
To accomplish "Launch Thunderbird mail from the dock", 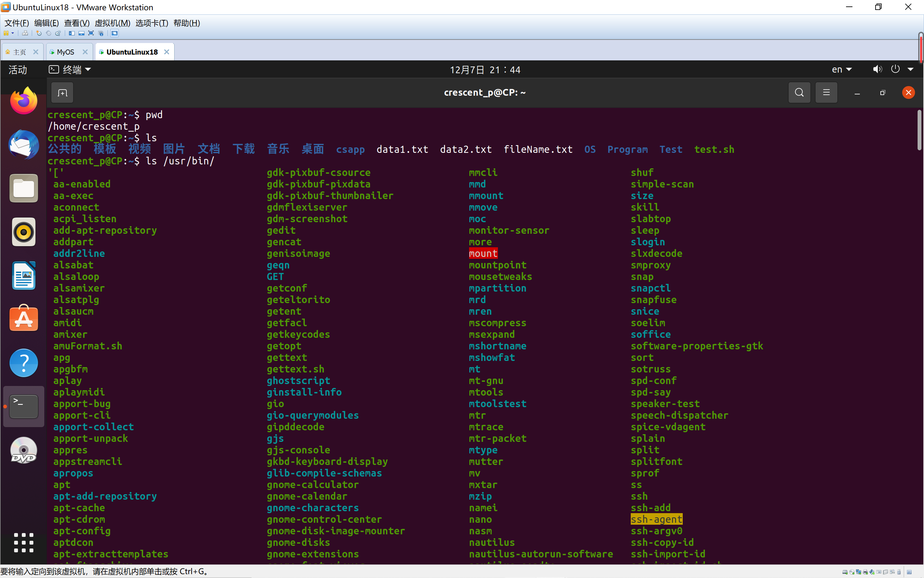I will (24, 144).
